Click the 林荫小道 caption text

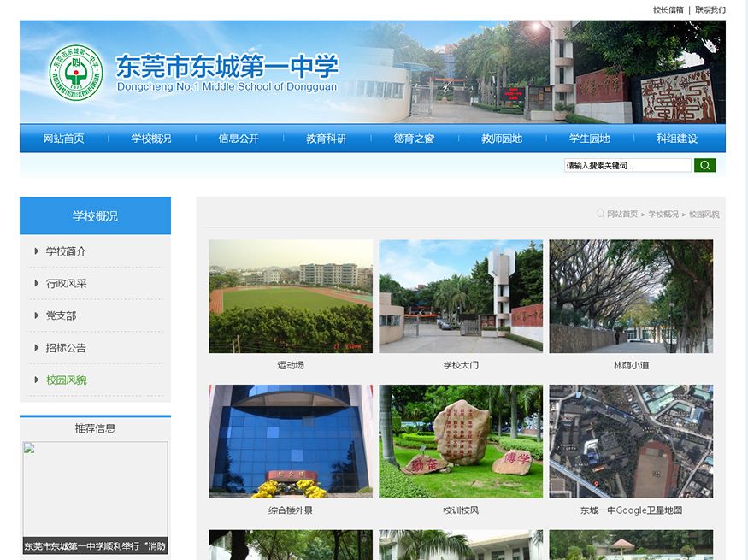(x=631, y=365)
